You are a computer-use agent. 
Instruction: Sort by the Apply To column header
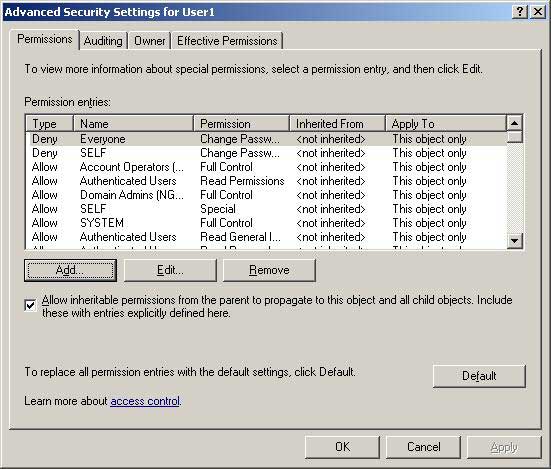446,124
